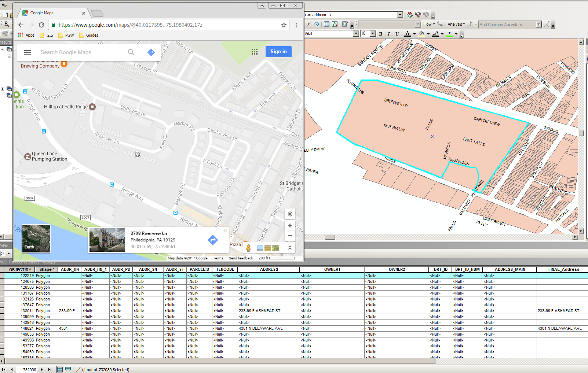The width and height of the screenshot is (588, 373).
Task: Click the Send feedback link
Action: [241, 258]
